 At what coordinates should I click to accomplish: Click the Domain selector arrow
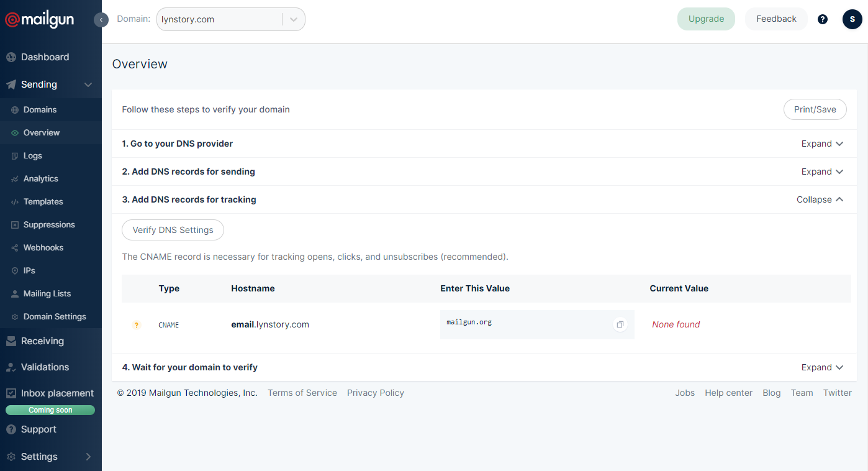click(x=294, y=19)
